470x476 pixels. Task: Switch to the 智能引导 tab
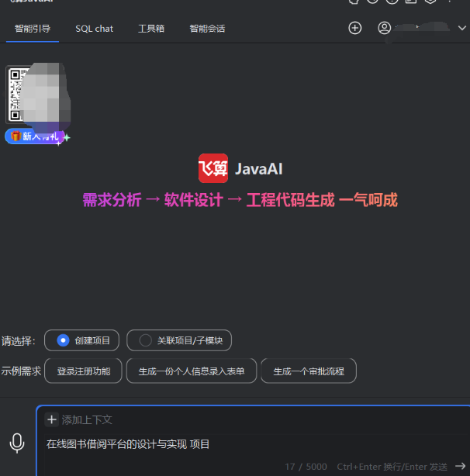(33, 29)
